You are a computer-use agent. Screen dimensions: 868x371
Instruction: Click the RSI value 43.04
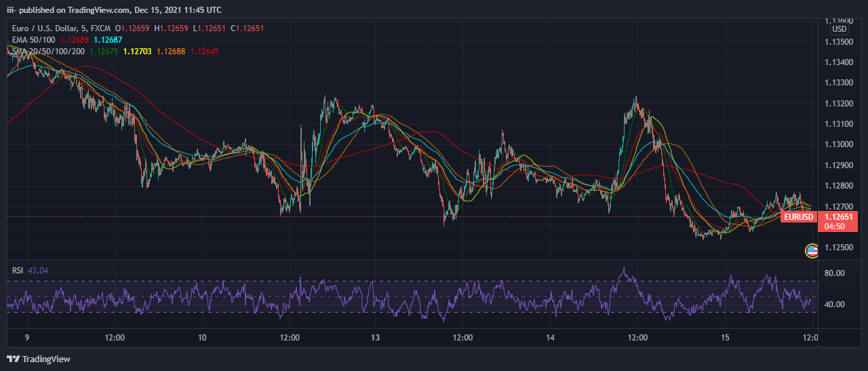point(38,271)
